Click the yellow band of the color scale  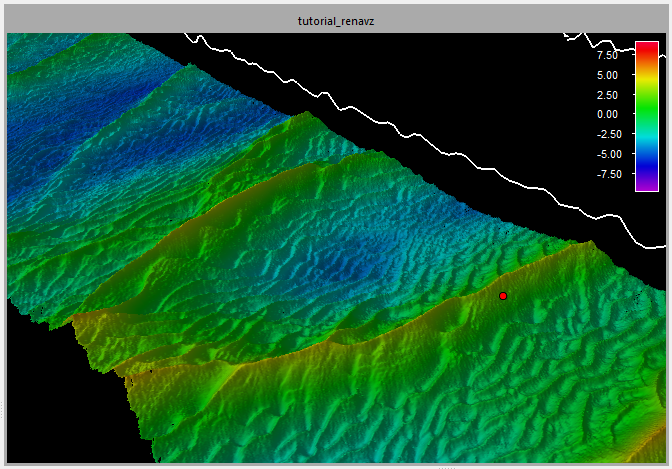[646, 80]
